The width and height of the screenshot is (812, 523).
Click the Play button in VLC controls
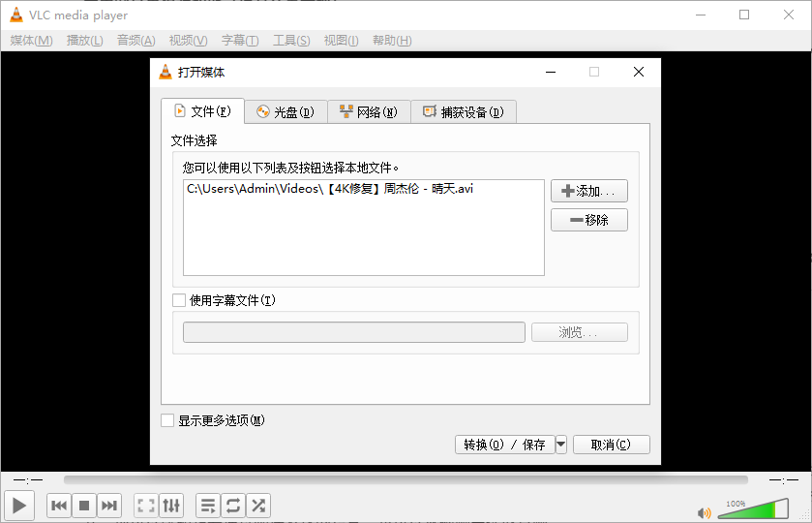(x=19, y=506)
